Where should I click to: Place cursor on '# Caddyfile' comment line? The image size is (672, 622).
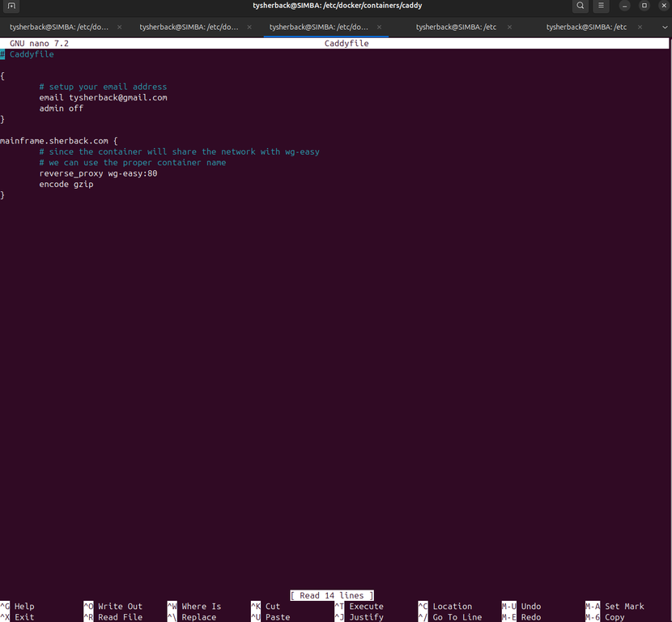[28, 54]
